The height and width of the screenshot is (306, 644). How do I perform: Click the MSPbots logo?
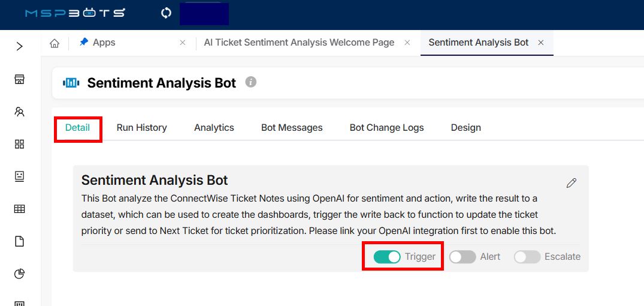[x=75, y=13]
